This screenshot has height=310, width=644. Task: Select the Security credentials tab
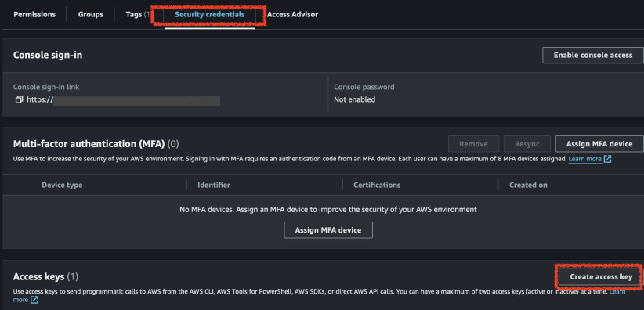pyautogui.click(x=209, y=14)
